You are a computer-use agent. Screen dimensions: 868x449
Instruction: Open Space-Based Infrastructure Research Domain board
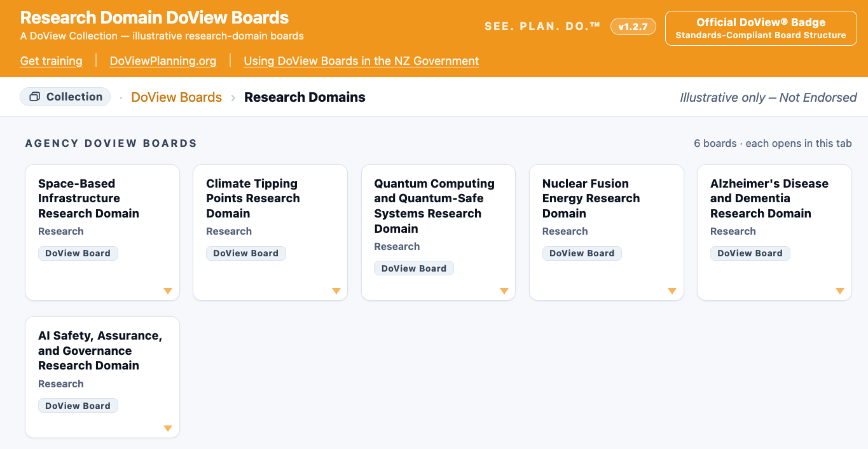coord(102,232)
